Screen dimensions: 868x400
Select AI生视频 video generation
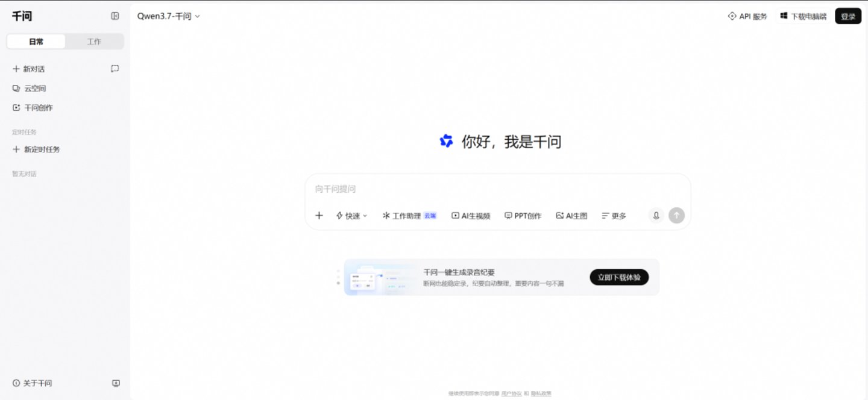pyautogui.click(x=471, y=216)
